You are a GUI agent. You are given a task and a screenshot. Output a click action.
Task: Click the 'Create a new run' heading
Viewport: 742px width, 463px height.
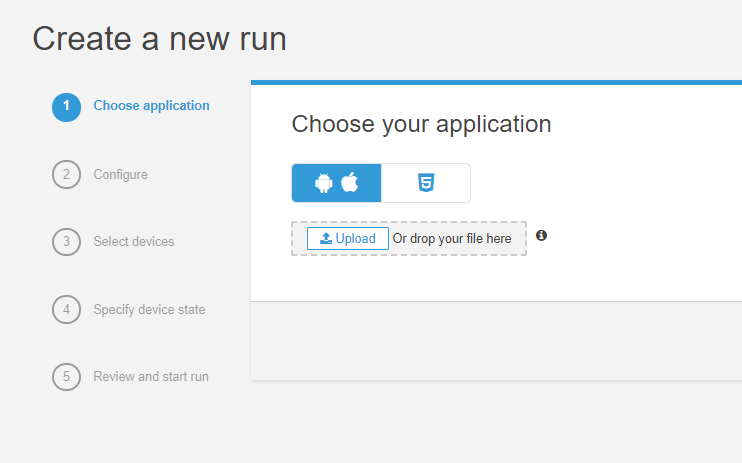click(x=159, y=39)
